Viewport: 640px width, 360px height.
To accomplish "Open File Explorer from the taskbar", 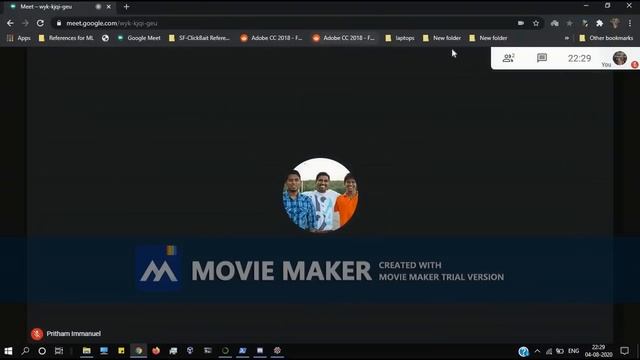I will coord(87,351).
